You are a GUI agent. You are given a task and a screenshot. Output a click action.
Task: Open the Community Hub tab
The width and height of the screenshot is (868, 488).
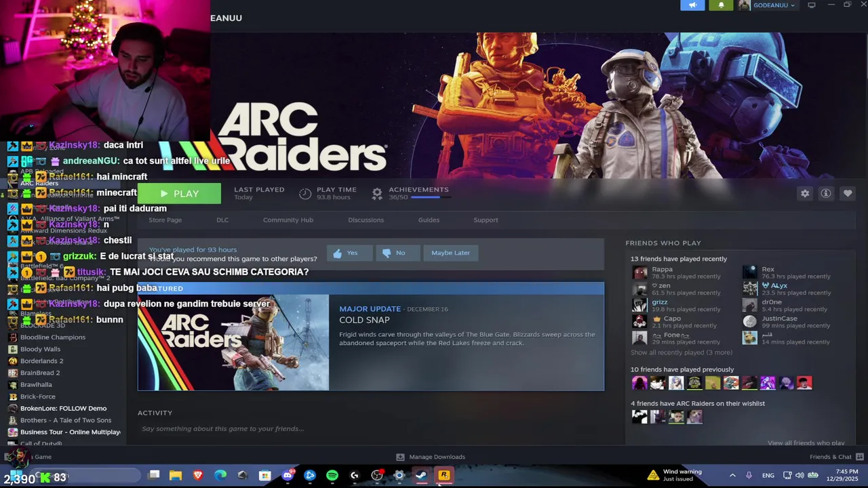coord(288,220)
